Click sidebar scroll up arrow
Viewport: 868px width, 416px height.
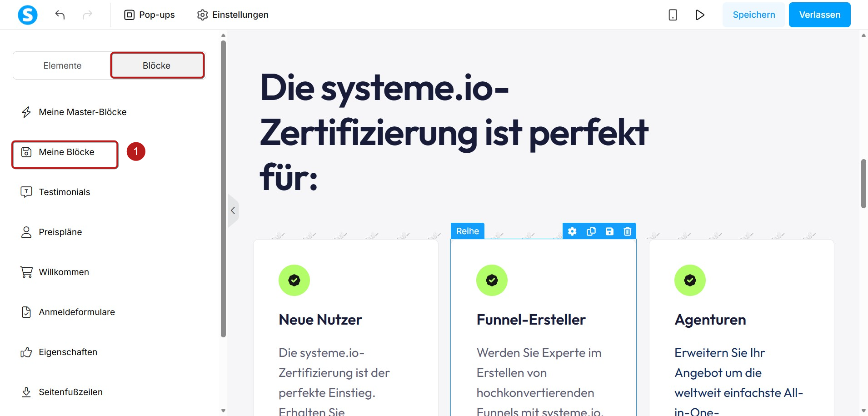pyautogui.click(x=223, y=35)
